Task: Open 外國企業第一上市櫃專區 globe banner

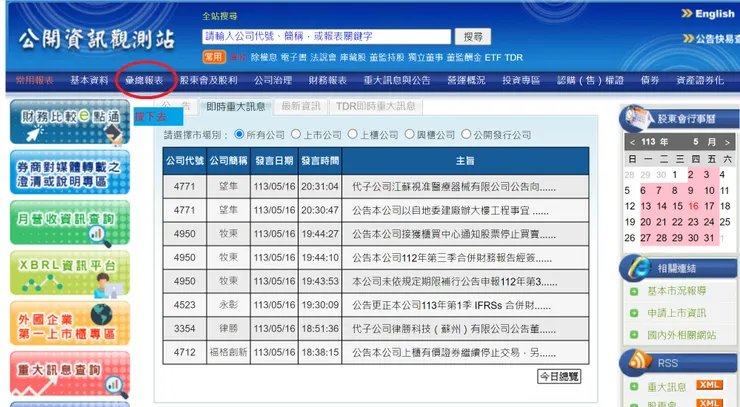Action: [x=69, y=323]
